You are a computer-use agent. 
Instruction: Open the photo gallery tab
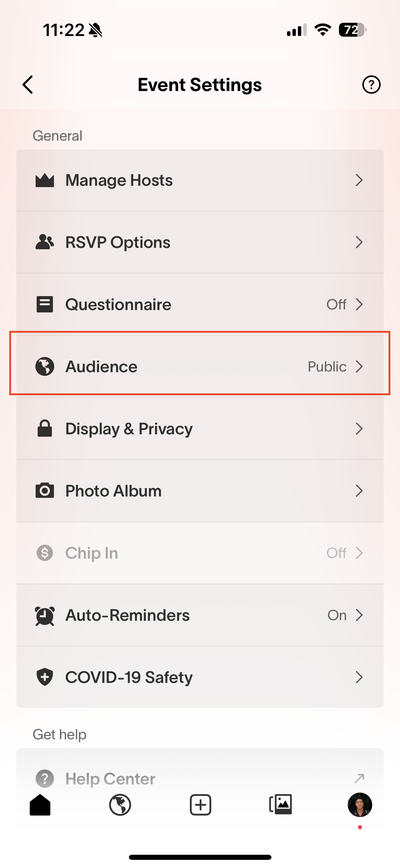(280, 805)
